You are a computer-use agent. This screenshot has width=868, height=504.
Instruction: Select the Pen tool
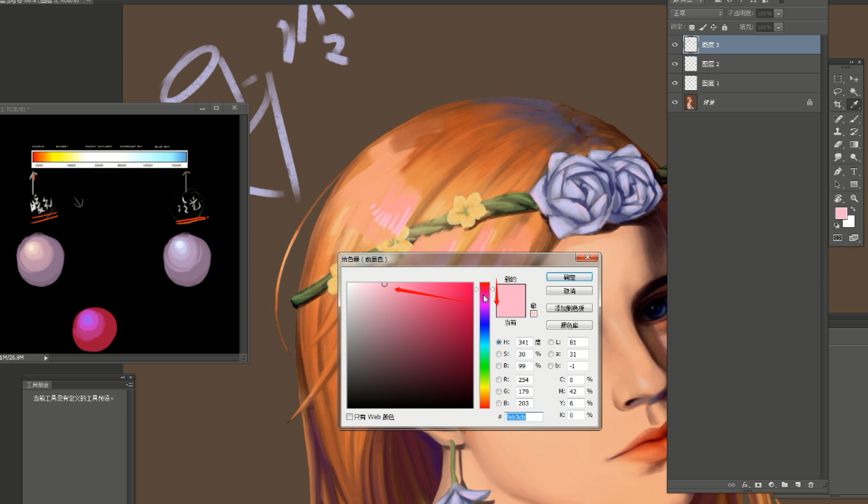click(x=838, y=171)
